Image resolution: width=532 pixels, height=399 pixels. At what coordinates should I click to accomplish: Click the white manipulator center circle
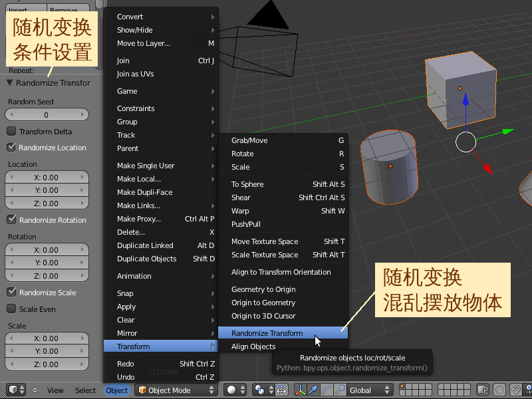click(x=466, y=142)
